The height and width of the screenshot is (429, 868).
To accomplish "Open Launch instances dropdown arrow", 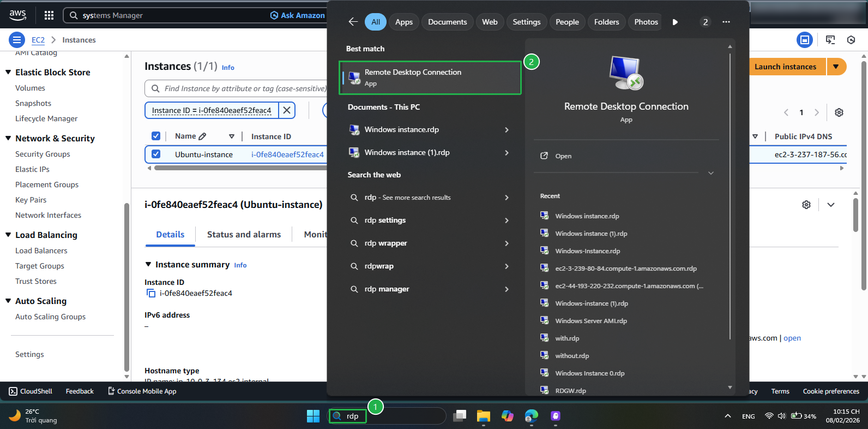I will 836,67.
